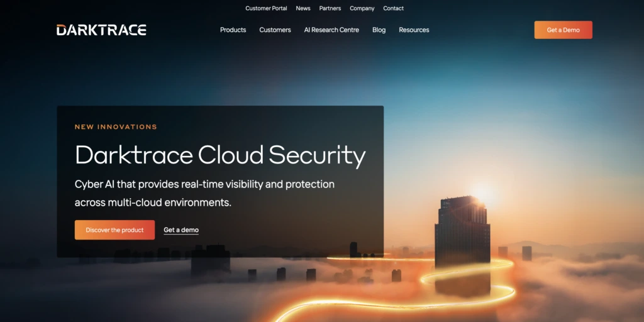This screenshot has width=644, height=322.
Task: Click the Cyber AI description paragraph
Action: (204, 194)
